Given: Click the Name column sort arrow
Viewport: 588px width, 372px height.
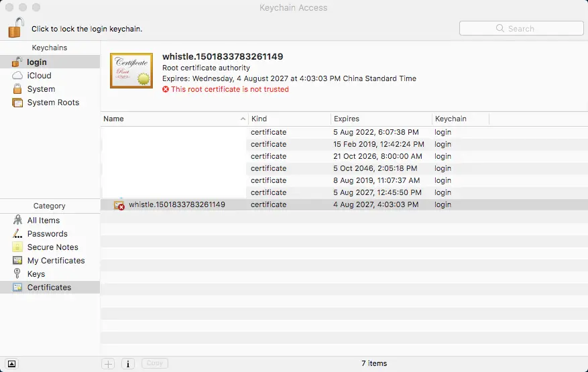Looking at the screenshot, I should pyautogui.click(x=243, y=119).
